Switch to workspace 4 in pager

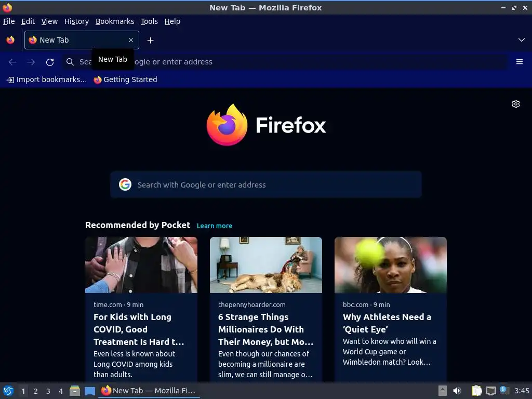coord(61,391)
